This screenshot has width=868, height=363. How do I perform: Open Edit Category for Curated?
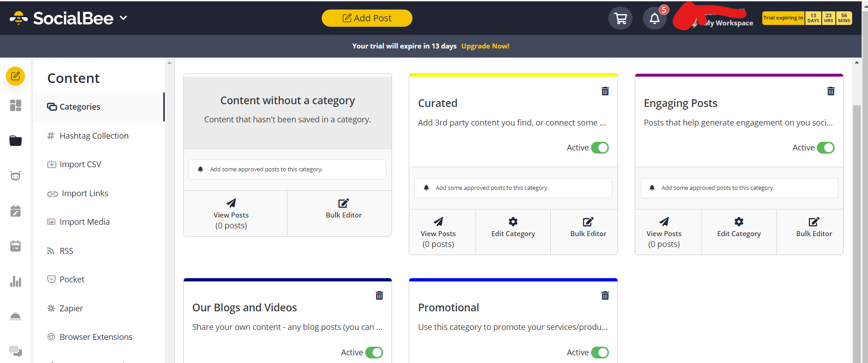pyautogui.click(x=513, y=227)
